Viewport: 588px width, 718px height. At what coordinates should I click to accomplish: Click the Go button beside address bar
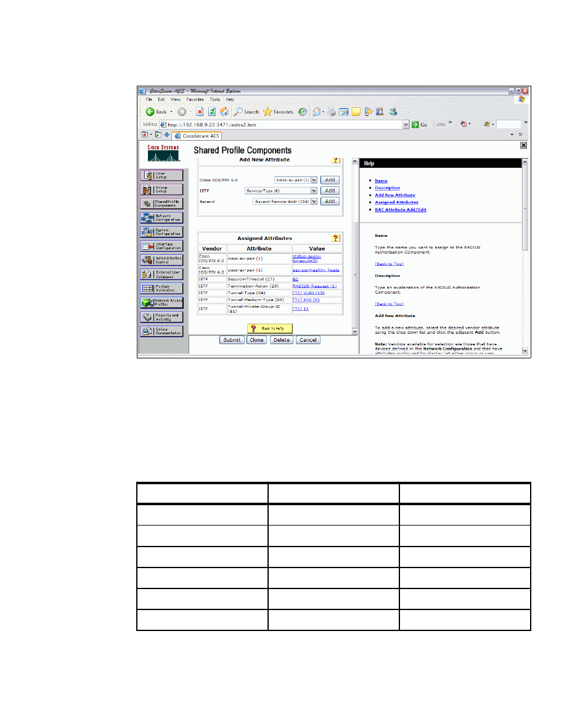click(420, 125)
